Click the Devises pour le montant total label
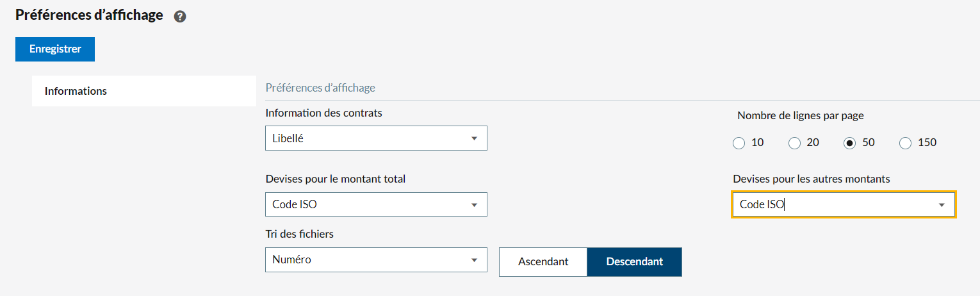The height and width of the screenshot is (296, 980). [335, 179]
